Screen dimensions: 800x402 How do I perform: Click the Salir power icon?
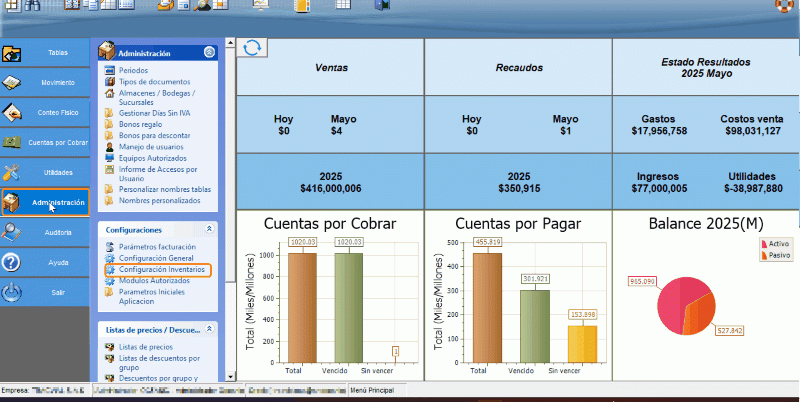(13, 292)
